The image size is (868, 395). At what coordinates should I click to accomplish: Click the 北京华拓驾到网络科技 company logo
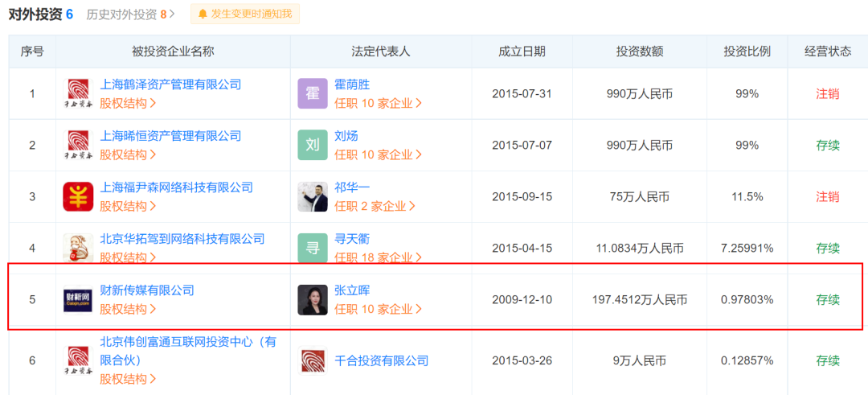click(78, 248)
